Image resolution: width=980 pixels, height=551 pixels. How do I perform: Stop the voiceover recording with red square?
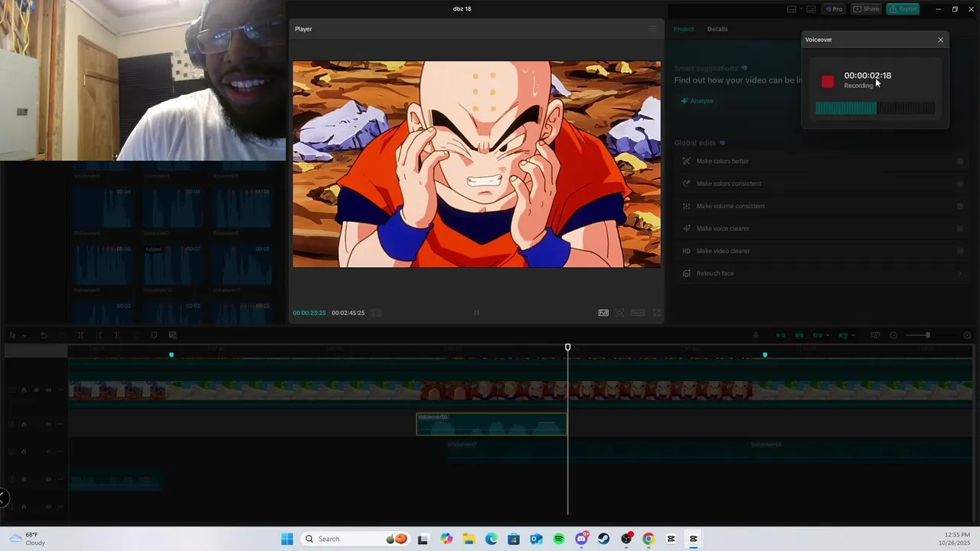[x=828, y=81]
